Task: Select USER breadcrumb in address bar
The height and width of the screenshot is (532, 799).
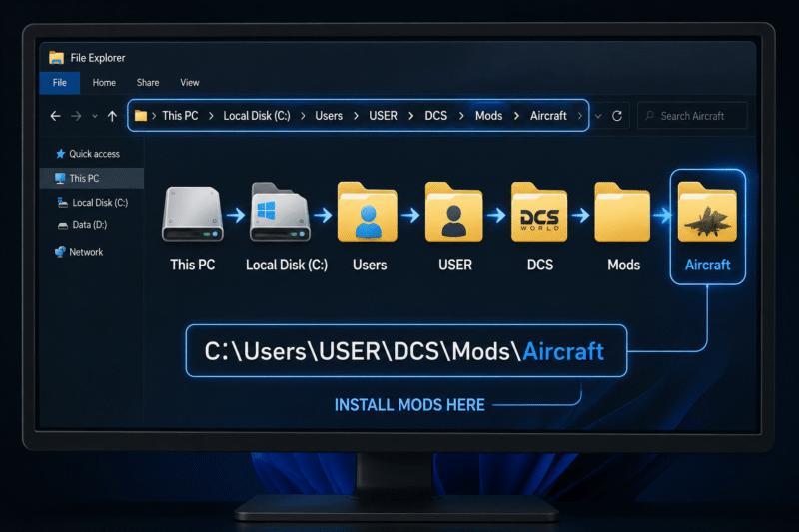Action: click(384, 116)
